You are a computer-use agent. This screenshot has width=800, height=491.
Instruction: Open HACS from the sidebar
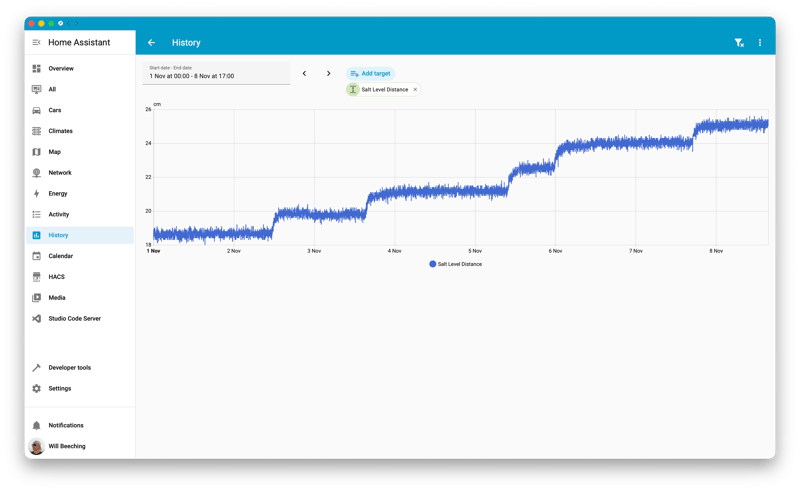pyautogui.click(x=57, y=277)
